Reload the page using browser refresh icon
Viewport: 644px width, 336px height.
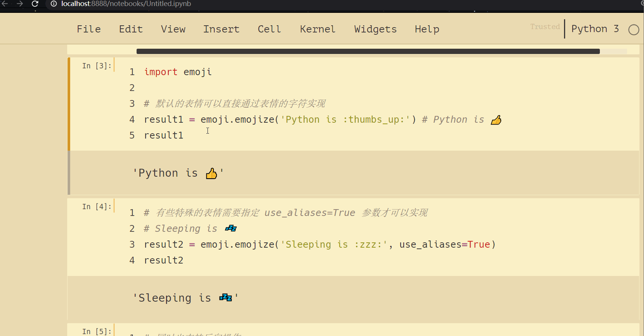[x=35, y=4]
